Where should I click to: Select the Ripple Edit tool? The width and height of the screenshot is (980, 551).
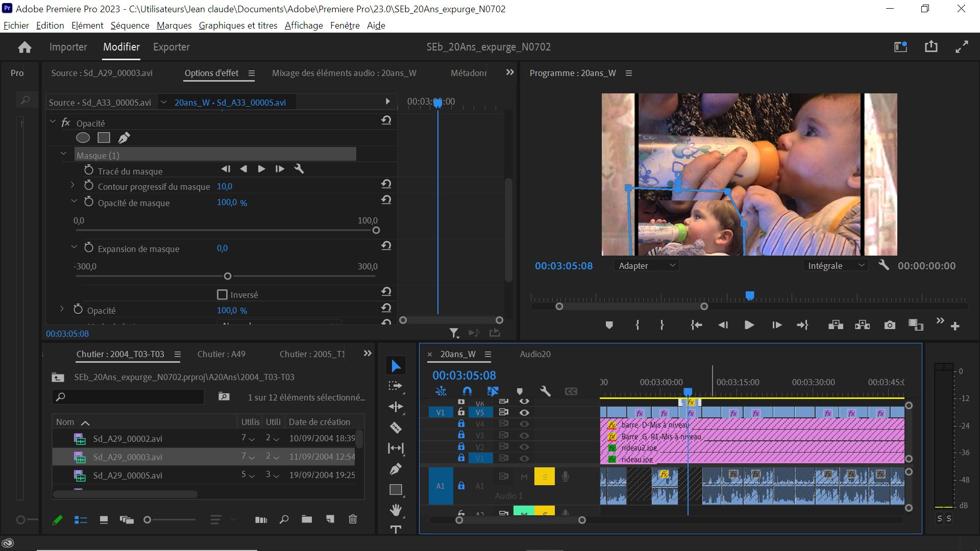[x=396, y=407]
